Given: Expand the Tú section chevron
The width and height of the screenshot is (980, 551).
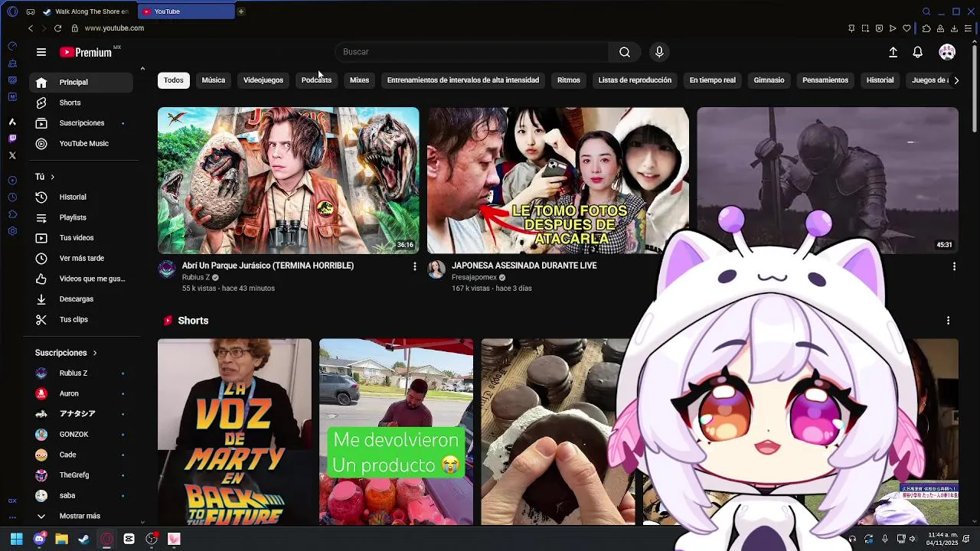Looking at the screenshot, I should point(52,177).
